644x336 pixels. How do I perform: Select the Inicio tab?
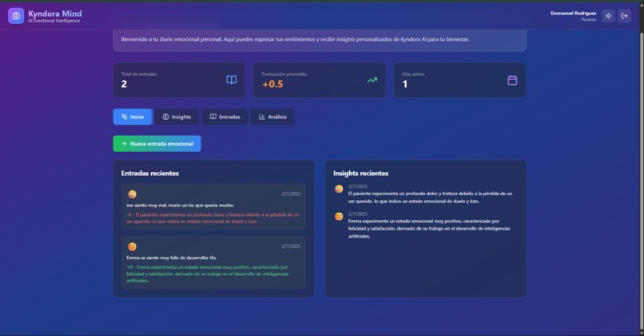click(133, 117)
